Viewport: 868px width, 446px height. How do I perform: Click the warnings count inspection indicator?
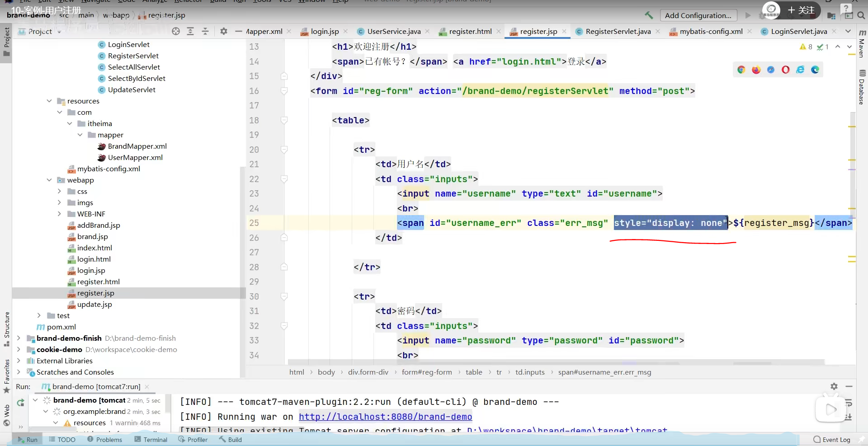pyautogui.click(x=806, y=47)
